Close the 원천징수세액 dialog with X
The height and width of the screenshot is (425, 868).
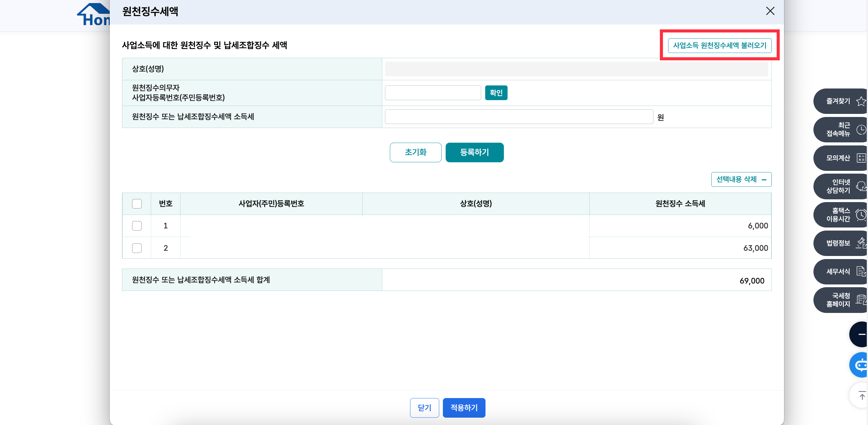coord(770,11)
